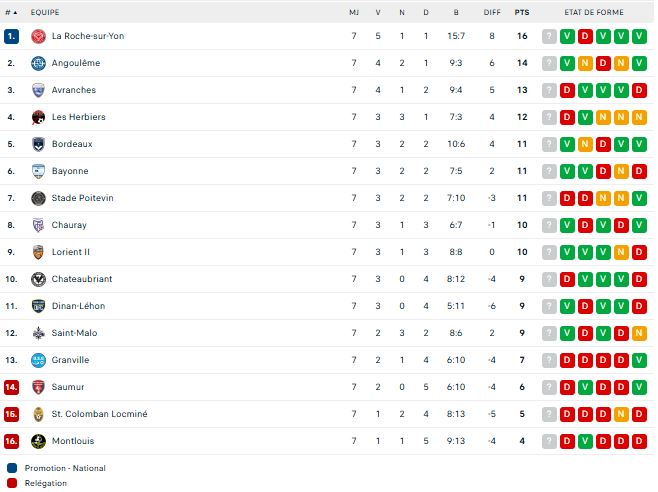The image size is (658, 492).
Task: Click Bayonne's upcoming match question-mark badge
Action: (548, 171)
